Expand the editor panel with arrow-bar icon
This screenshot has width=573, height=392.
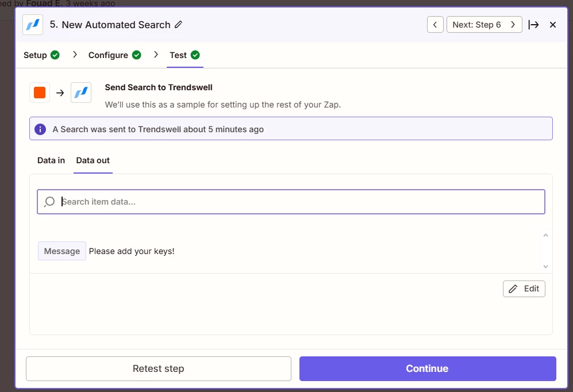coord(533,25)
